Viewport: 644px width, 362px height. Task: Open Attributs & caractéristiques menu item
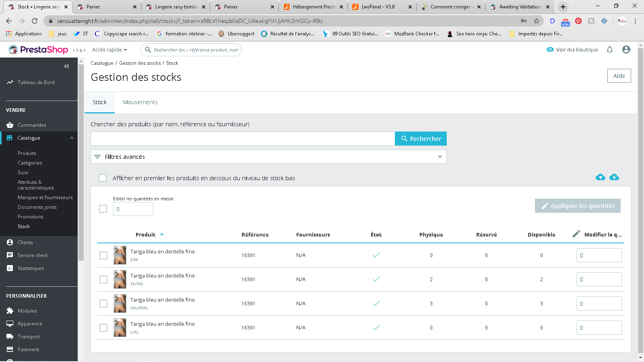(36, 185)
